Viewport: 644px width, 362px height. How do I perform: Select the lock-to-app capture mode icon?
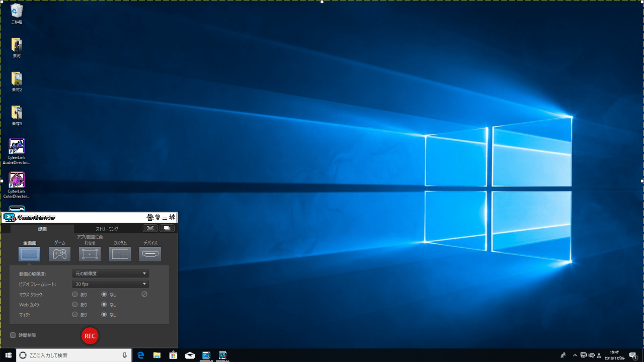point(90,254)
